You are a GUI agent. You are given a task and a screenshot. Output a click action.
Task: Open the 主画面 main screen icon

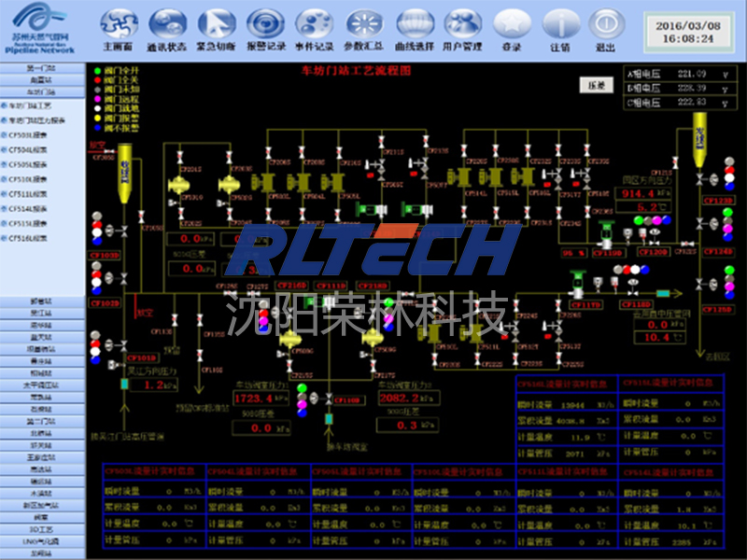[x=120, y=24]
